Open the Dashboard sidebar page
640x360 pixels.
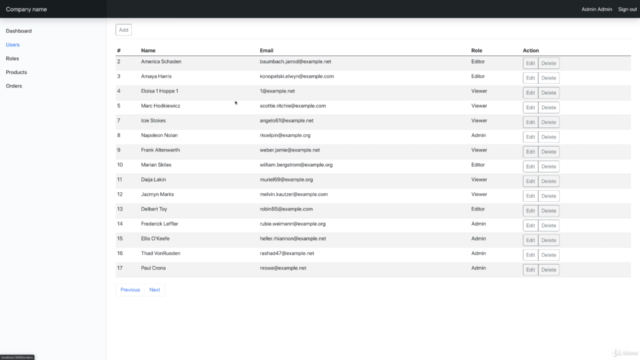pos(19,31)
